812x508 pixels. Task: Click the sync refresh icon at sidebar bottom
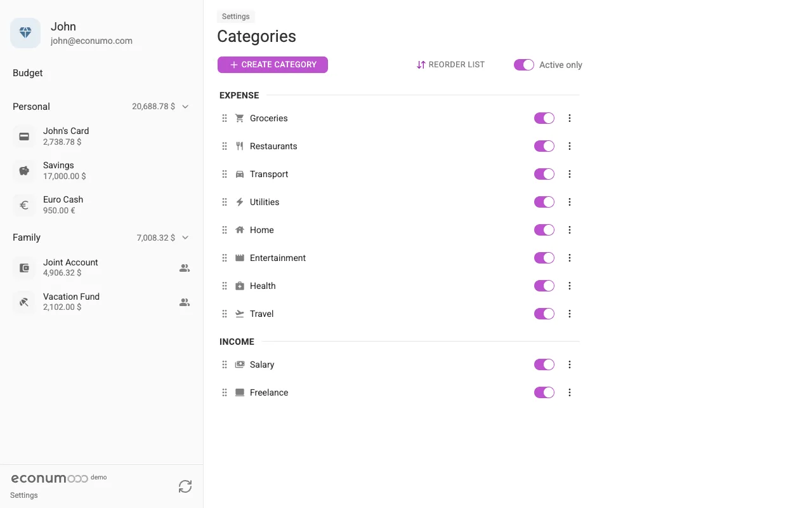coord(185,486)
